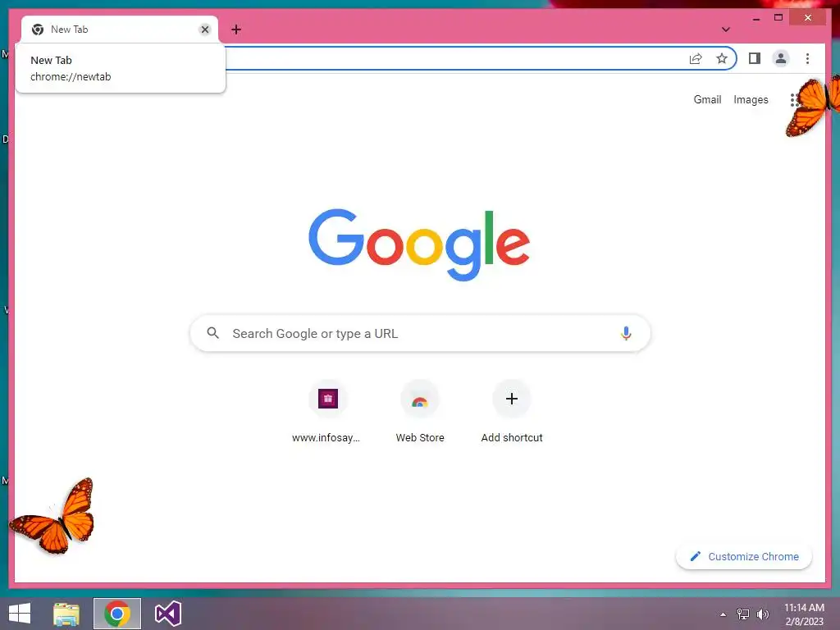Show hidden system tray icons
The width and height of the screenshot is (840, 630).
(723, 614)
